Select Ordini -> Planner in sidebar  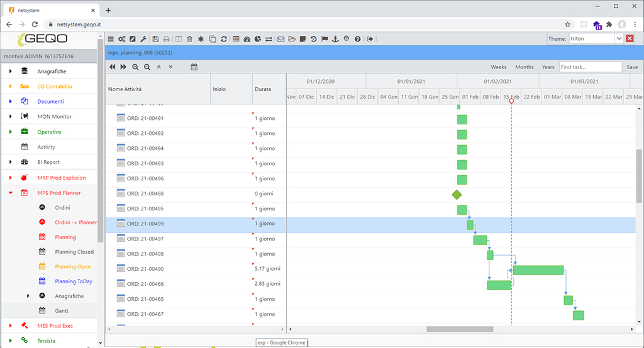tap(75, 222)
